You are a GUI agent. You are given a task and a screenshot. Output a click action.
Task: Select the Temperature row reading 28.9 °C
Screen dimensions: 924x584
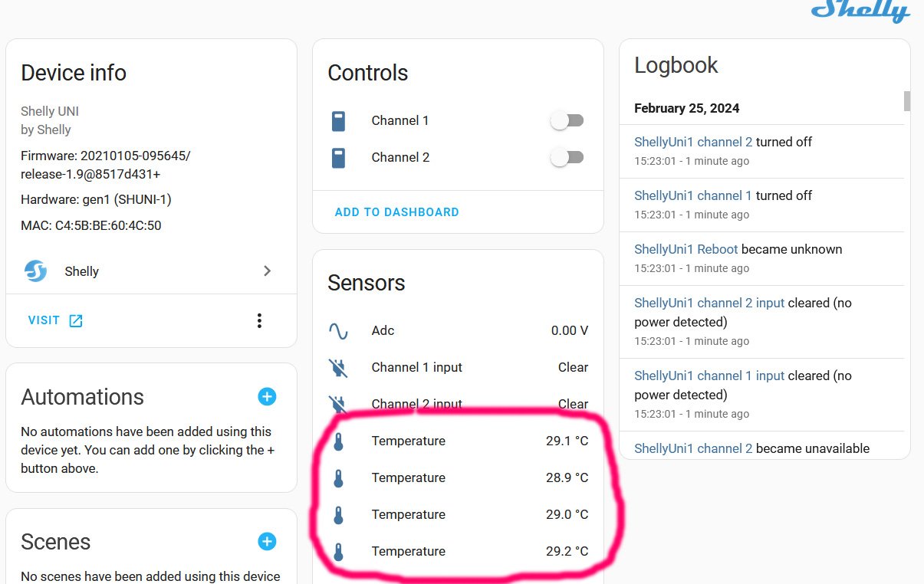pos(458,478)
